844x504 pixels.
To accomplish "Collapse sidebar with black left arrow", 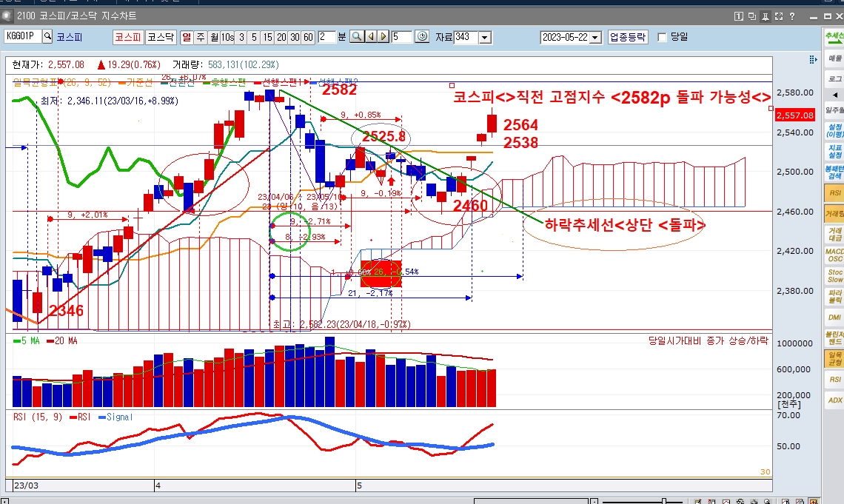I will coord(835,95).
